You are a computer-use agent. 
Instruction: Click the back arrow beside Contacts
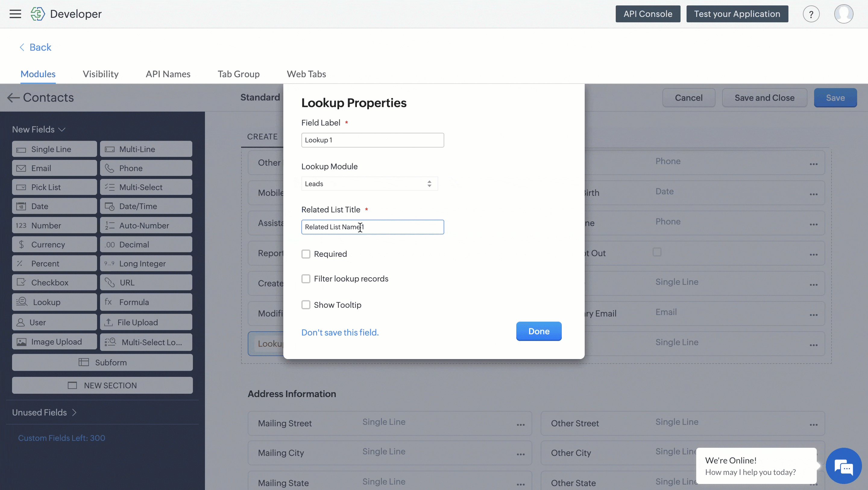click(13, 98)
